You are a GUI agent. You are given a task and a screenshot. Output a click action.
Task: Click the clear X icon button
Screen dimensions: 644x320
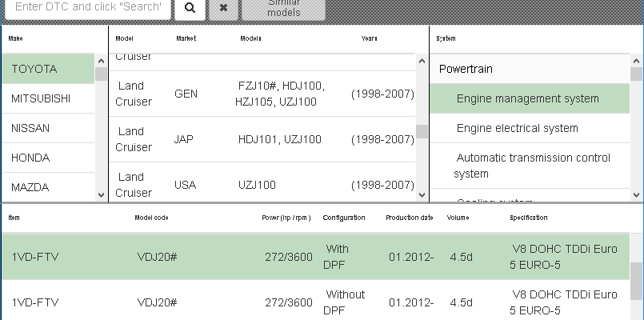(x=223, y=8)
